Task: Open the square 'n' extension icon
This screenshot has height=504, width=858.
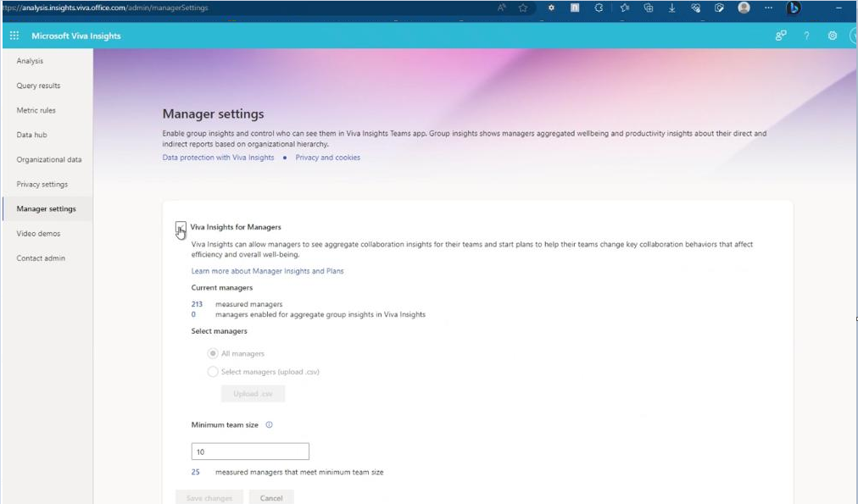Action: pos(575,8)
